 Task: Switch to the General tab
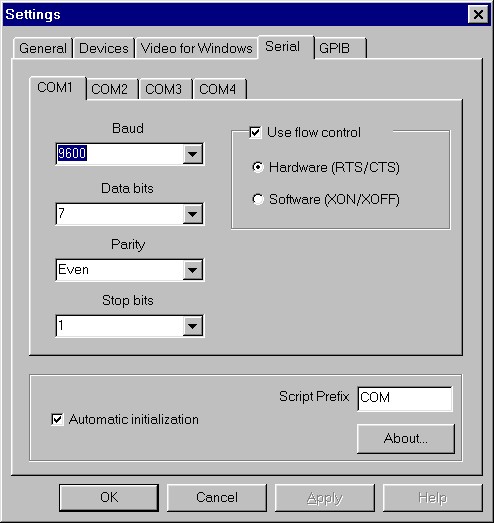43,48
